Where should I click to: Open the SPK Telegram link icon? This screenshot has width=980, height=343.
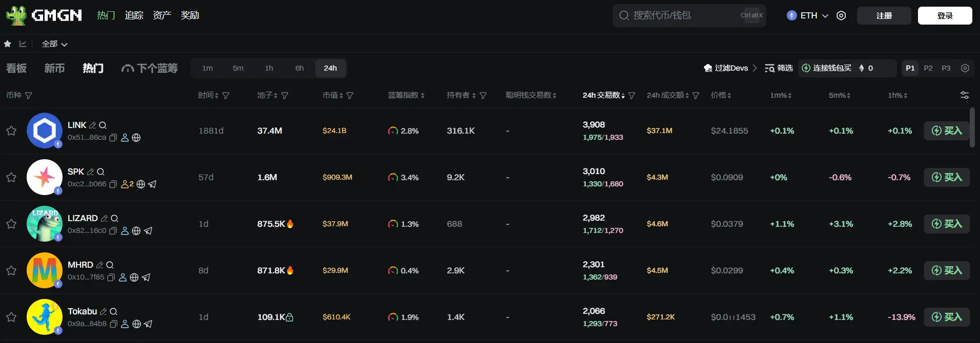coord(152,184)
